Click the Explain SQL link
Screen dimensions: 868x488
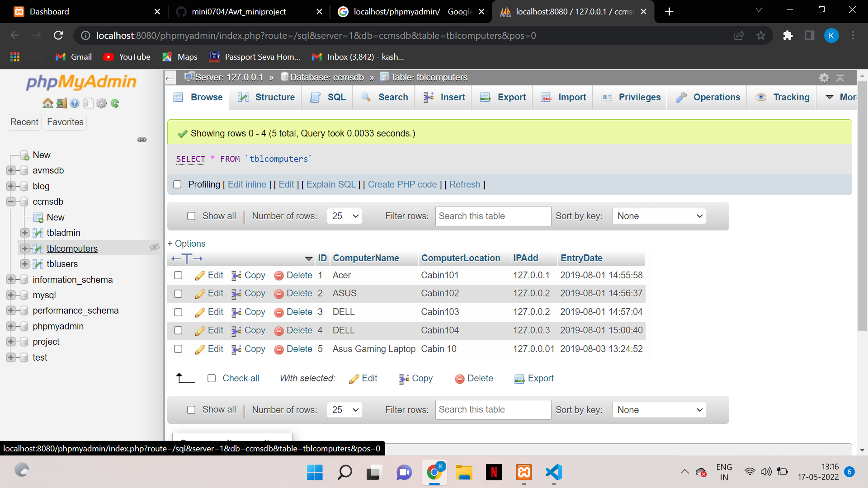[x=331, y=184]
